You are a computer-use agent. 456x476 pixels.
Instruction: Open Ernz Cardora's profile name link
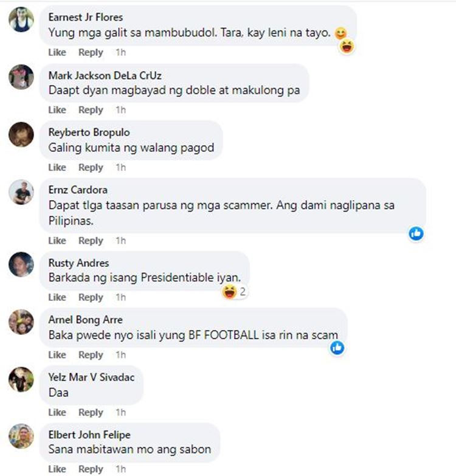pyautogui.click(x=78, y=190)
